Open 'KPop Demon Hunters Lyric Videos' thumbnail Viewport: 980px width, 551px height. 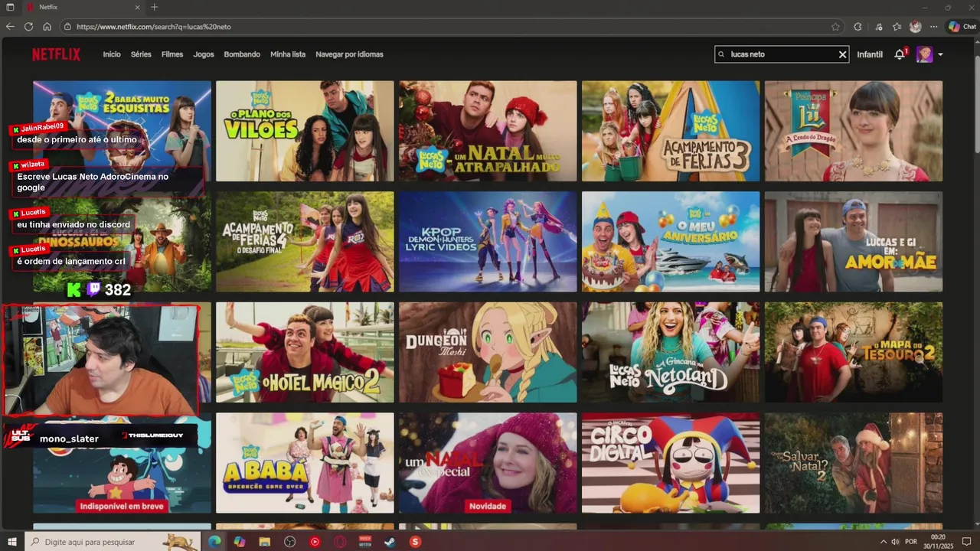pyautogui.click(x=488, y=241)
